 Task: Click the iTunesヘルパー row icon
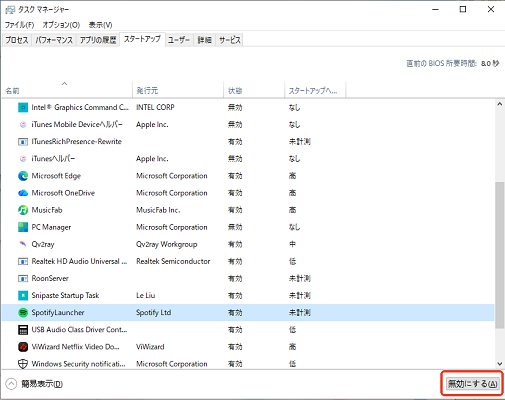(x=23, y=159)
